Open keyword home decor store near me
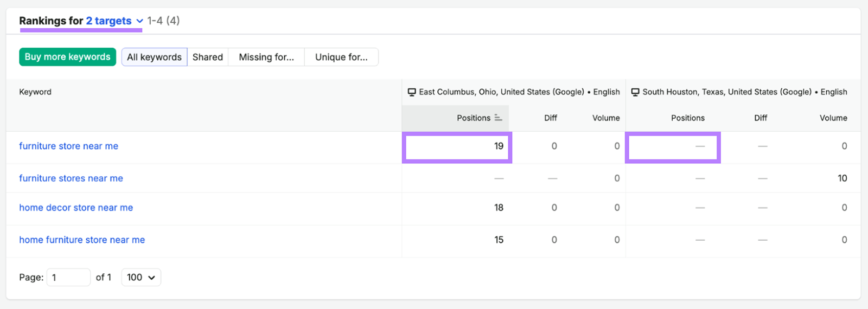This screenshot has width=868, height=309. (76, 207)
